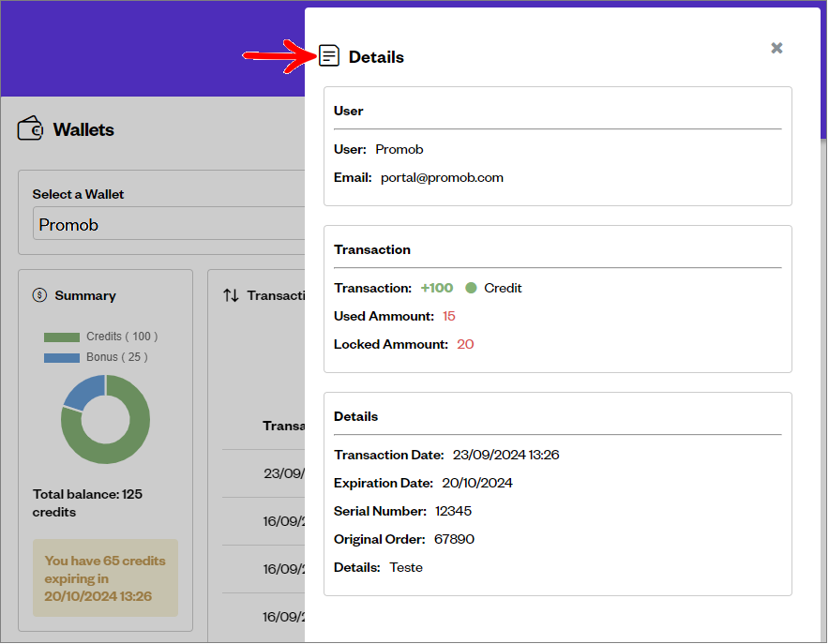
Task: Click the Summary coin icon
Action: [x=39, y=295]
